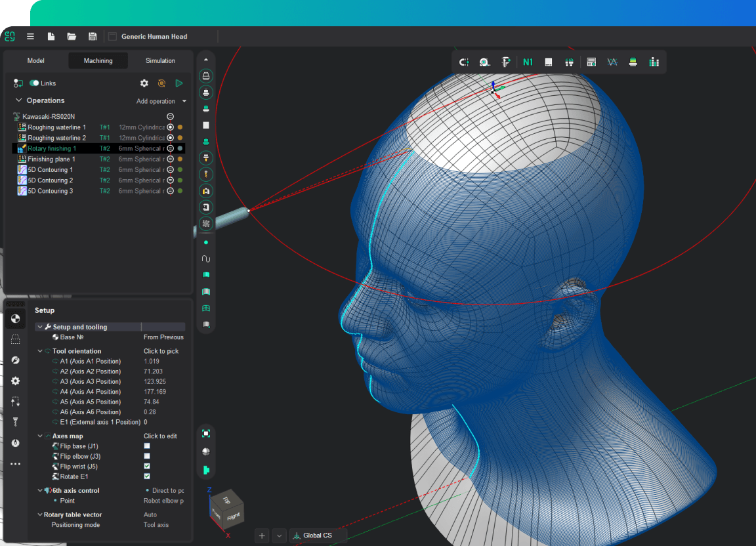756x546 pixels.
Task: Click the magnet snap icon in viewport toolbar
Action: click(464, 62)
